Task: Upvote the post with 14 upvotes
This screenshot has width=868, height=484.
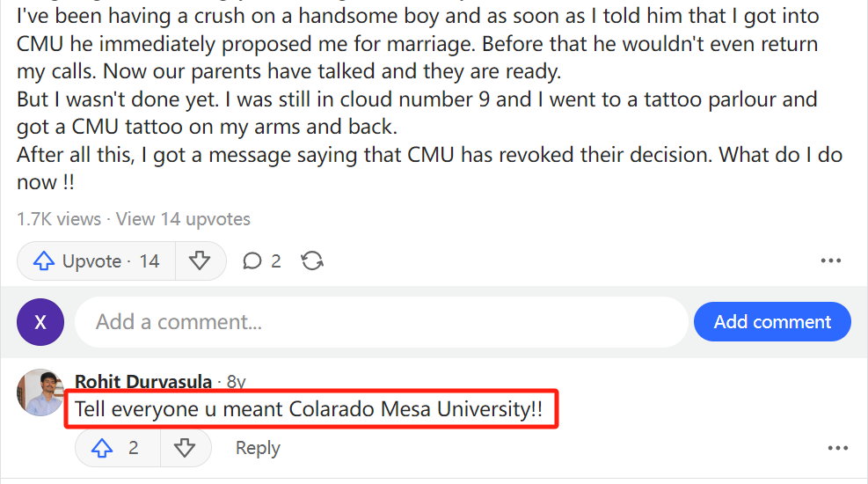Action: 97,260
